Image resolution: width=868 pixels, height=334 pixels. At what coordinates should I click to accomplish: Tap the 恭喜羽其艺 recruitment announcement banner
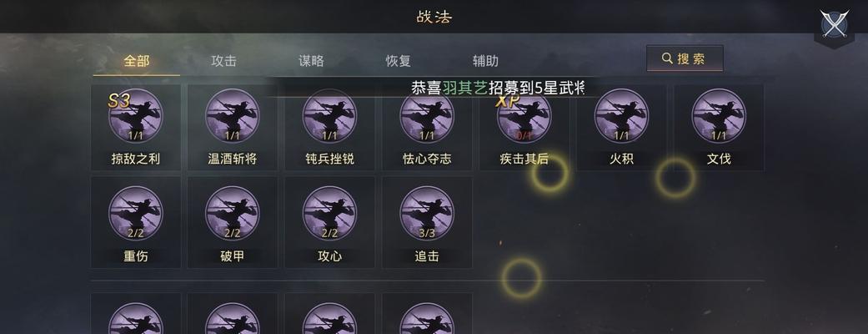tap(499, 88)
